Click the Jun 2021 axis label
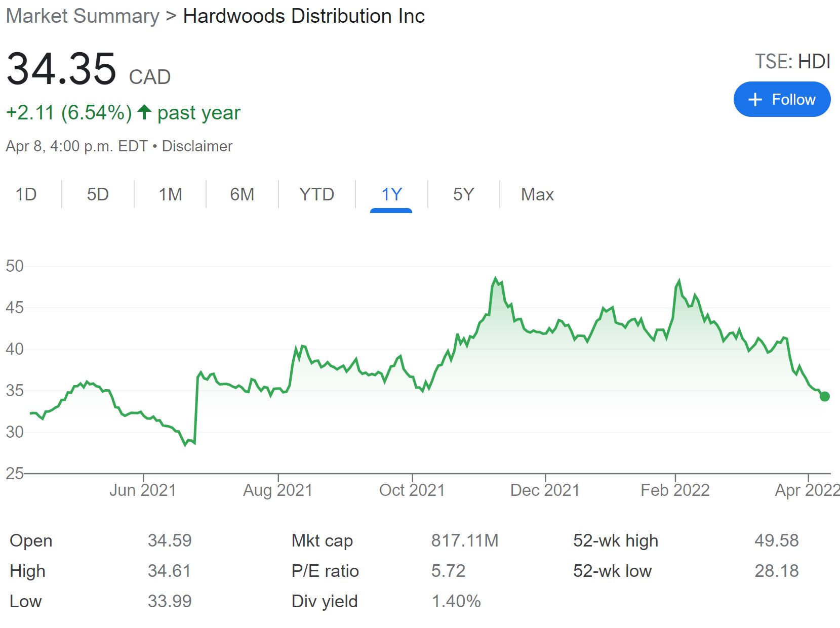This screenshot has width=840, height=628. coord(143,490)
